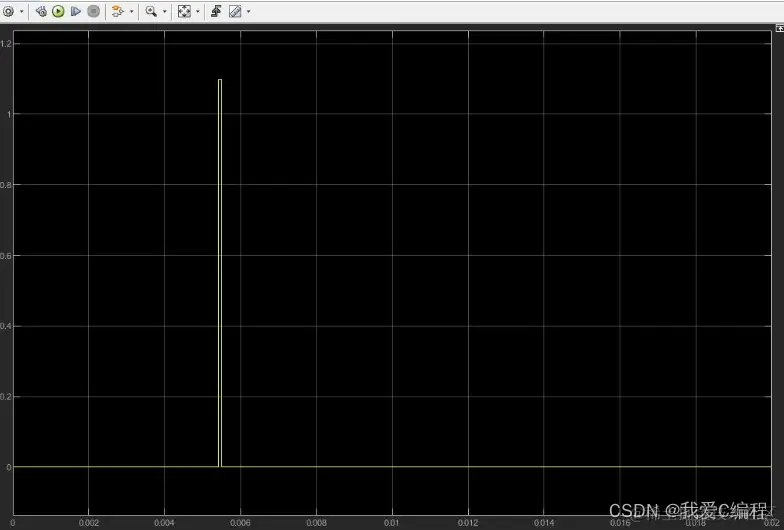Run the simulation with the green play button

point(58,11)
